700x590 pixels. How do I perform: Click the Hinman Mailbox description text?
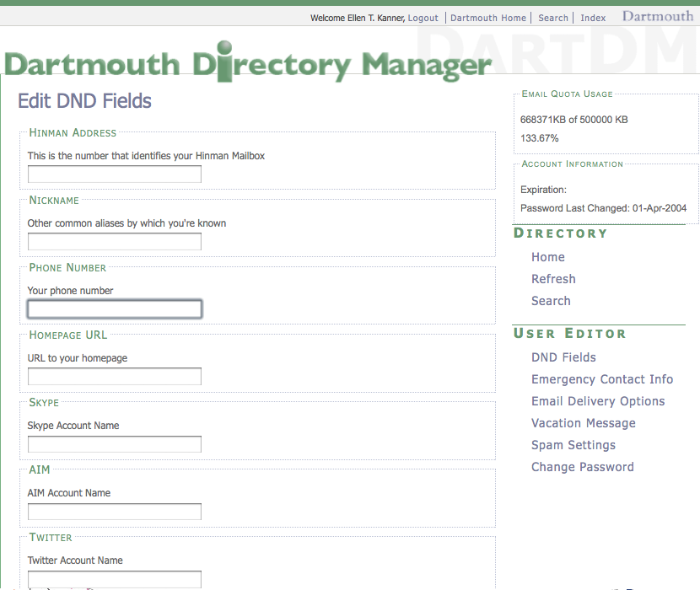(x=146, y=156)
